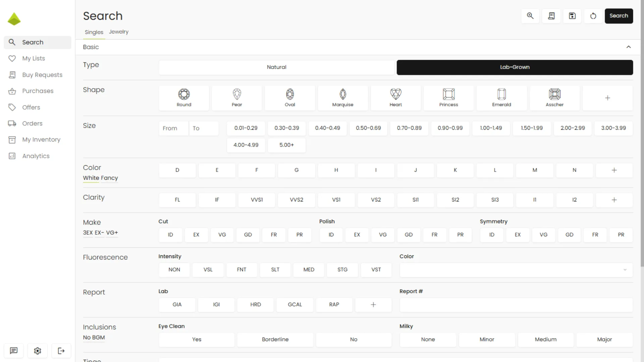Click the Report # input field
644x362 pixels.
tap(516, 305)
